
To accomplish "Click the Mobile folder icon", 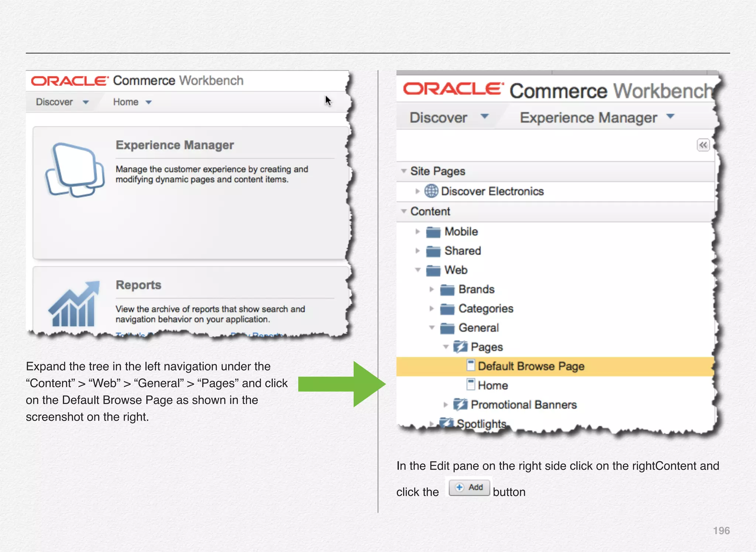I will [x=433, y=232].
